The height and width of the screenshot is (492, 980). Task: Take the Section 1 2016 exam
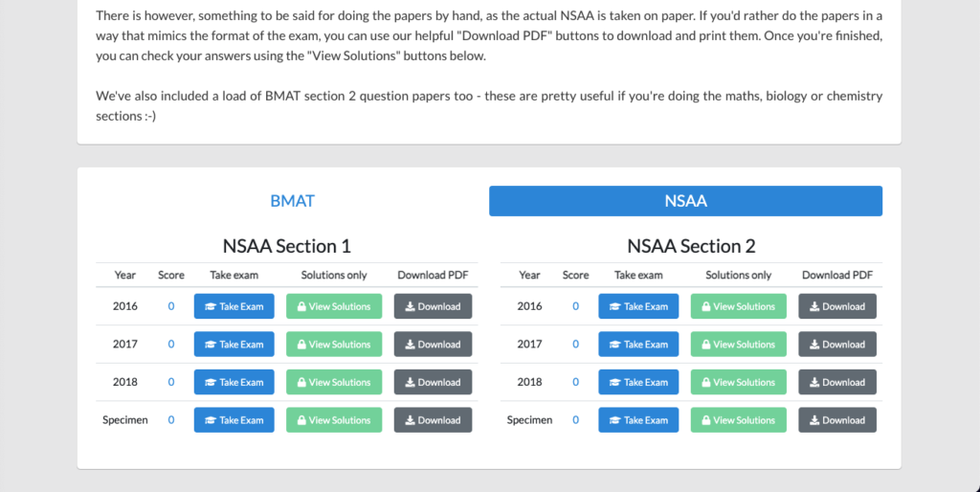pos(234,306)
